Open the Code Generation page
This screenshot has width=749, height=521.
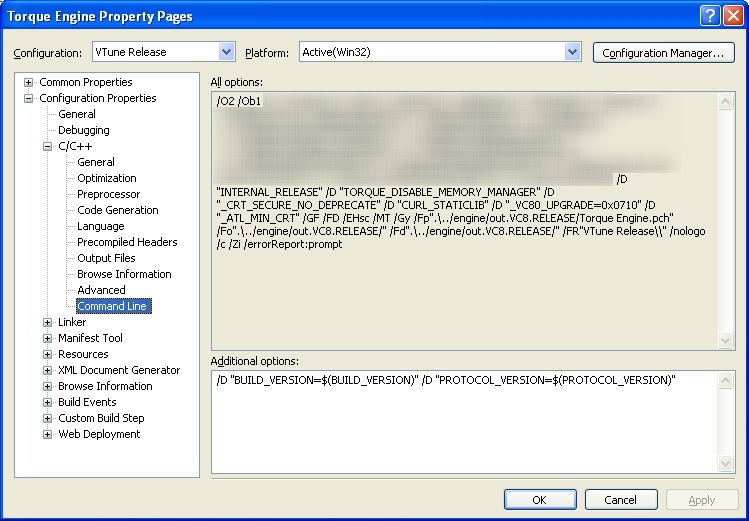pos(117,210)
